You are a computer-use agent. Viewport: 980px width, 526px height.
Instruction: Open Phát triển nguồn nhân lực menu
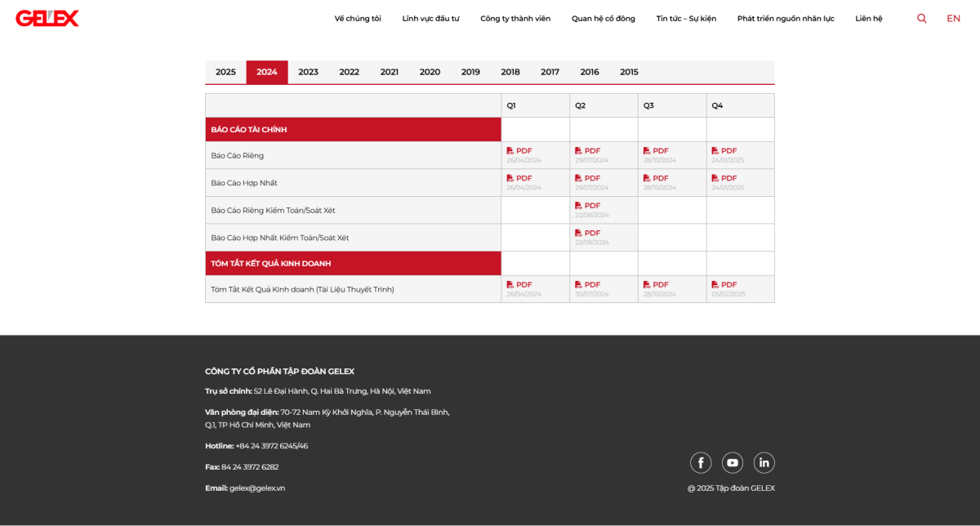[x=786, y=19]
